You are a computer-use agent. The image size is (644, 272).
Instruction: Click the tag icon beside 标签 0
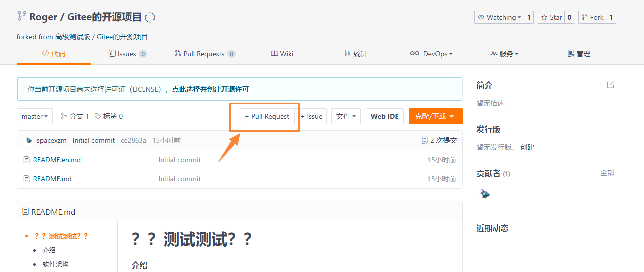[98, 116]
